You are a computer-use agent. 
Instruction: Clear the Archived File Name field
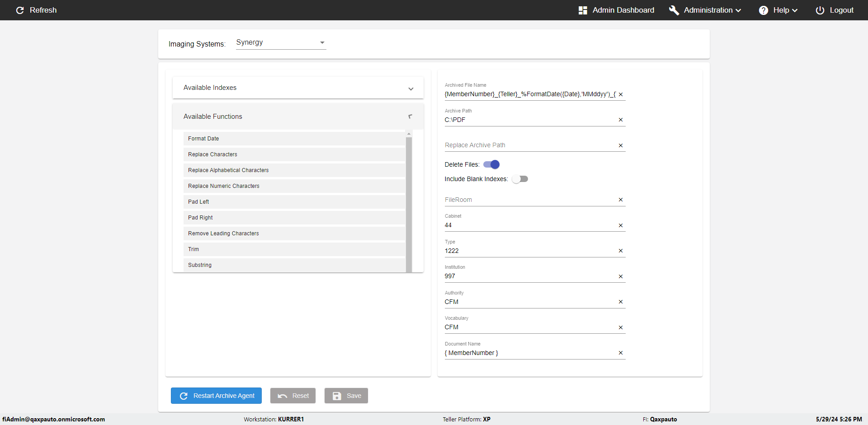pyautogui.click(x=621, y=94)
